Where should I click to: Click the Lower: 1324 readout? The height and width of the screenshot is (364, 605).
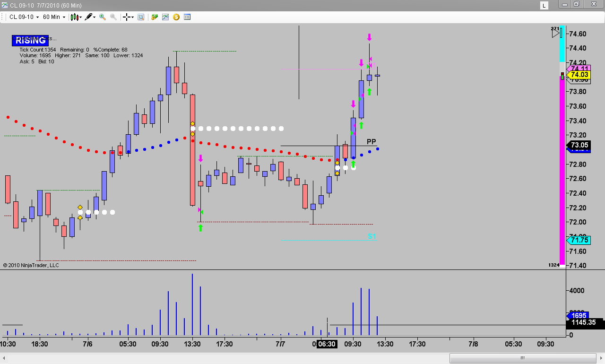[129, 55]
